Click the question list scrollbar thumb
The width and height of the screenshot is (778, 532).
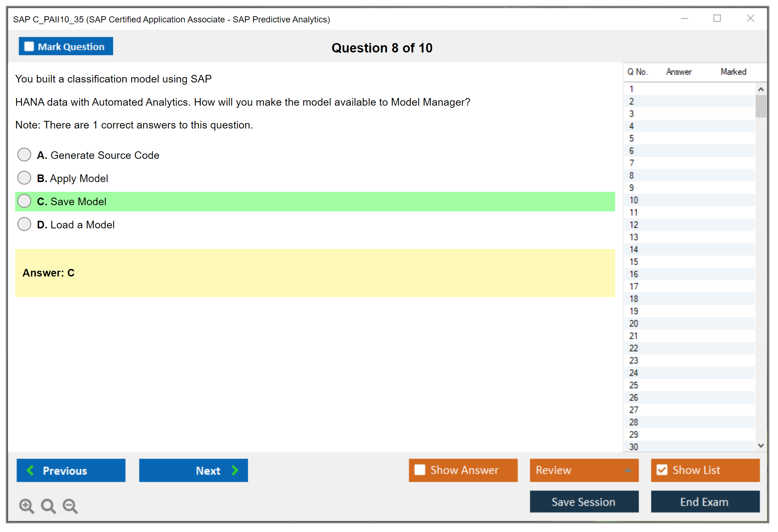[761, 106]
